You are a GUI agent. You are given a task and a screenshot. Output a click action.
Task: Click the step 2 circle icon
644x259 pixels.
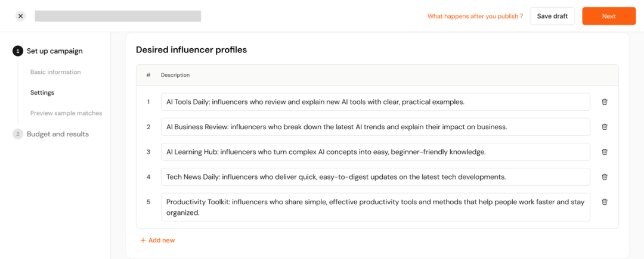18,134
